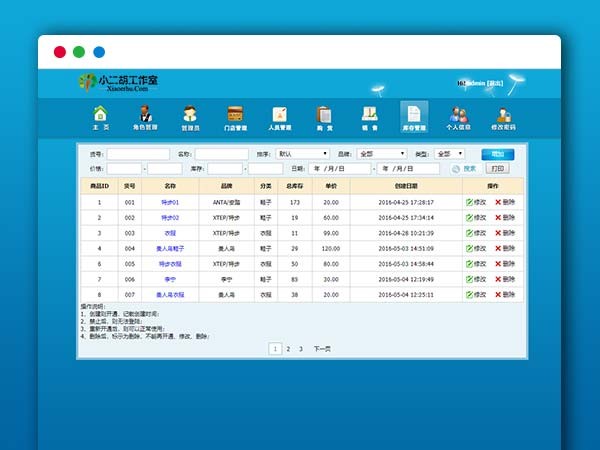Delete the row for product 007
Image resolution: width=600 pixels, height=450 pixels.
505,295
